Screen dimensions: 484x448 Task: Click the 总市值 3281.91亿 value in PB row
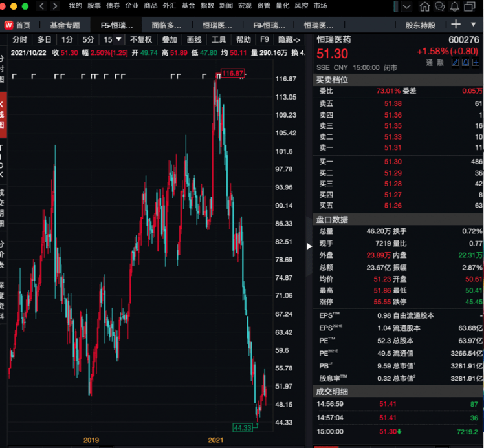pyautogui.click(x=467, y=366)
